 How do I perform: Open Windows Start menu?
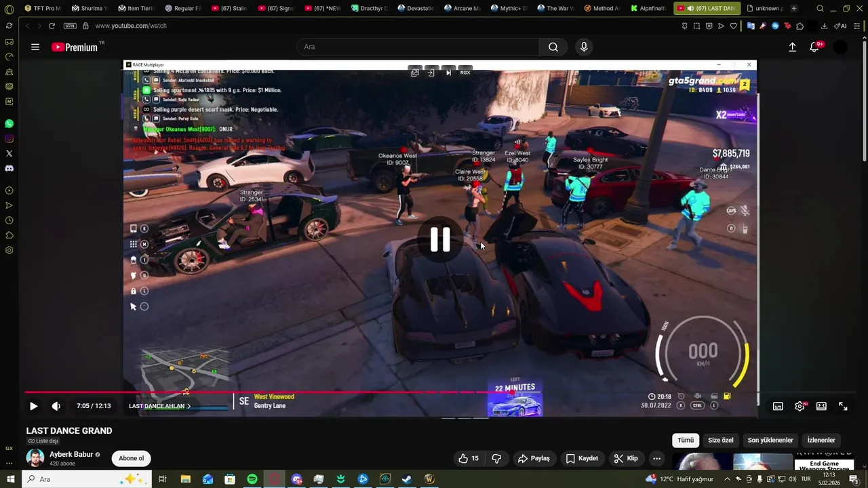tap(10, 479)
